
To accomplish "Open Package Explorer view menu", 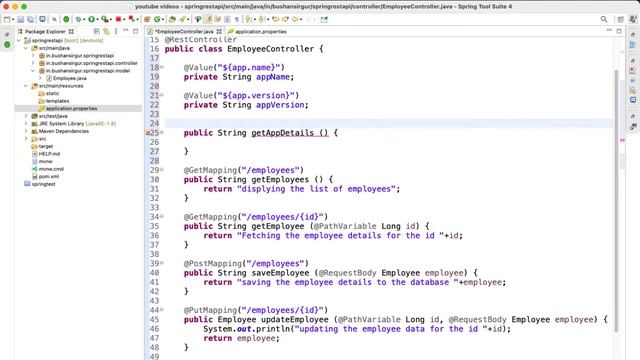I will pyautogui.click(x=116, y=31).
